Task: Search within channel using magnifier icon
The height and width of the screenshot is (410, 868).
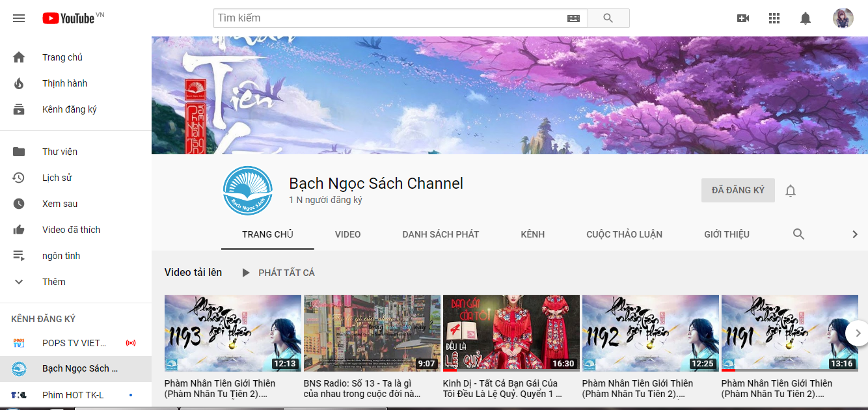Action: tap(798, 234)
